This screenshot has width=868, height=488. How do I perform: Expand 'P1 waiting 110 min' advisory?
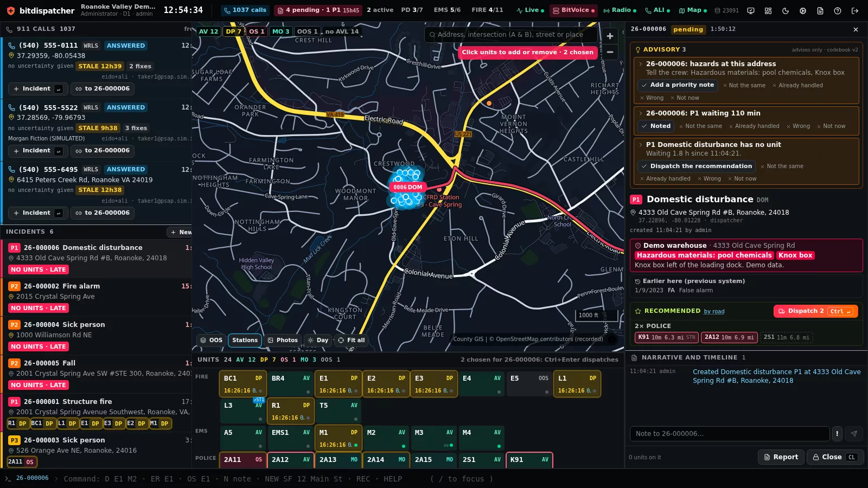click(x=641, y=113)
